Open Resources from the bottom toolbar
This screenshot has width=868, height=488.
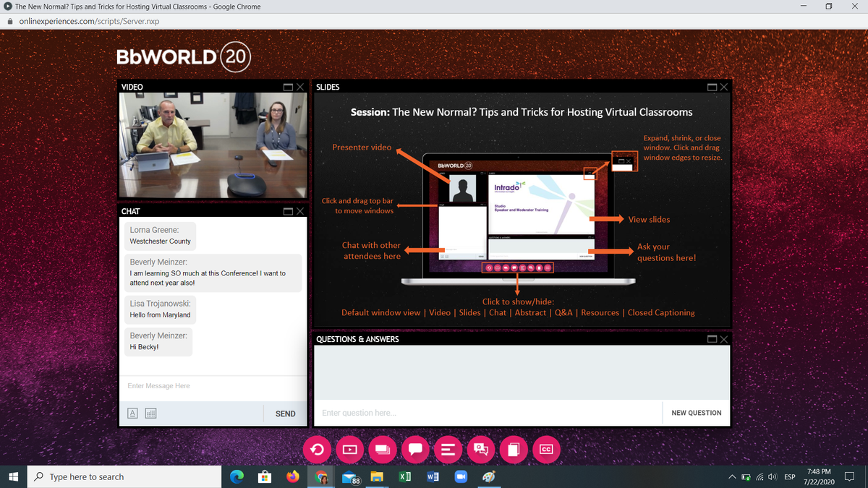(x=514, y=450)
